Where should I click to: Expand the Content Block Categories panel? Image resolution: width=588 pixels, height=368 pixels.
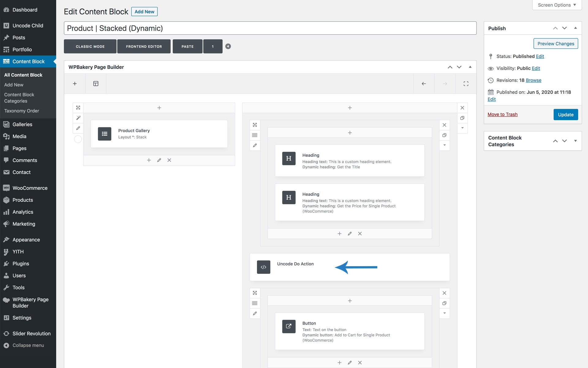[575, 141]
